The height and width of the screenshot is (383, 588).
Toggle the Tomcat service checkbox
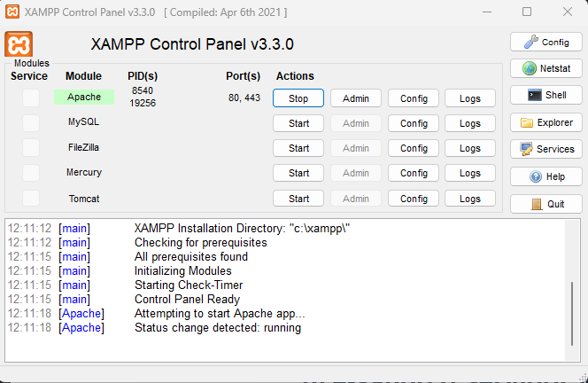click(31, 198)
